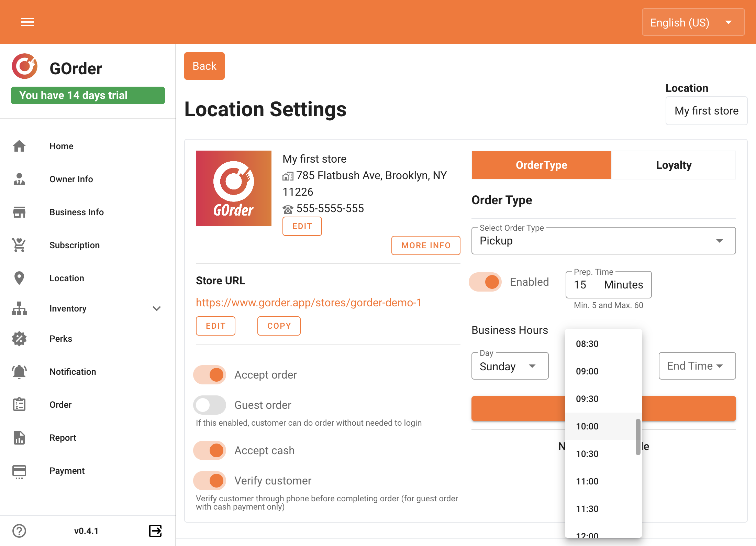Click EDIT under store phone number
The width and height of the screenshot is (756, 546).
[302, 226]
